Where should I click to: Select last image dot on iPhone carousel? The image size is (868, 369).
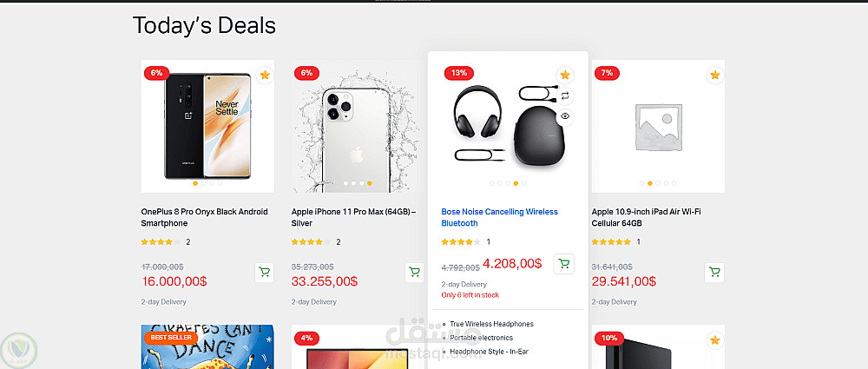(x=370, y=184)
